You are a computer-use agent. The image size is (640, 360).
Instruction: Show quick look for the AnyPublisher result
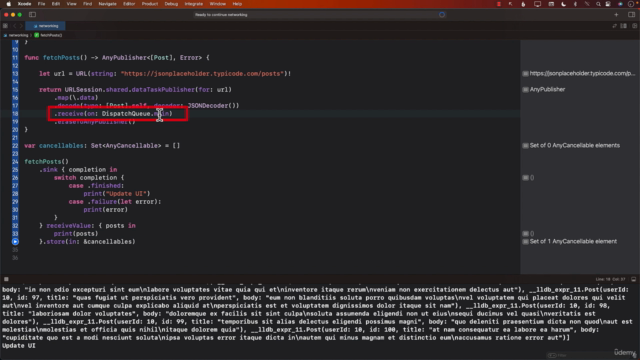click(x=526, y=89)
